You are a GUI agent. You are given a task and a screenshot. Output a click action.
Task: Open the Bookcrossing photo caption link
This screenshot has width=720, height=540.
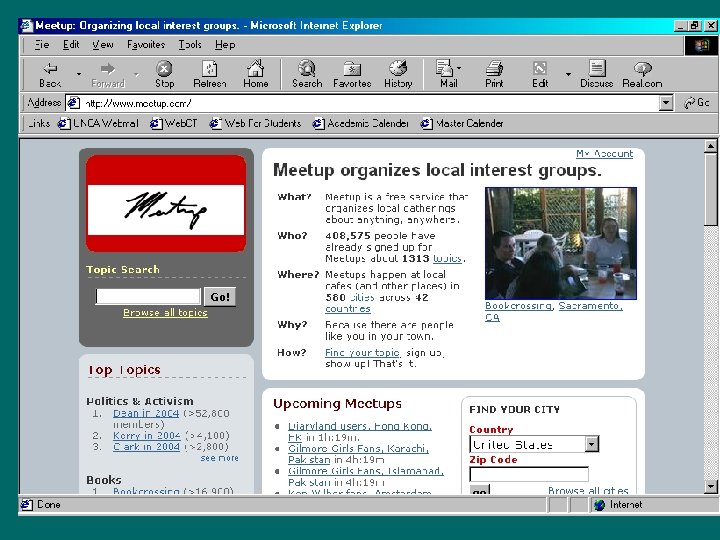[518, 306]
